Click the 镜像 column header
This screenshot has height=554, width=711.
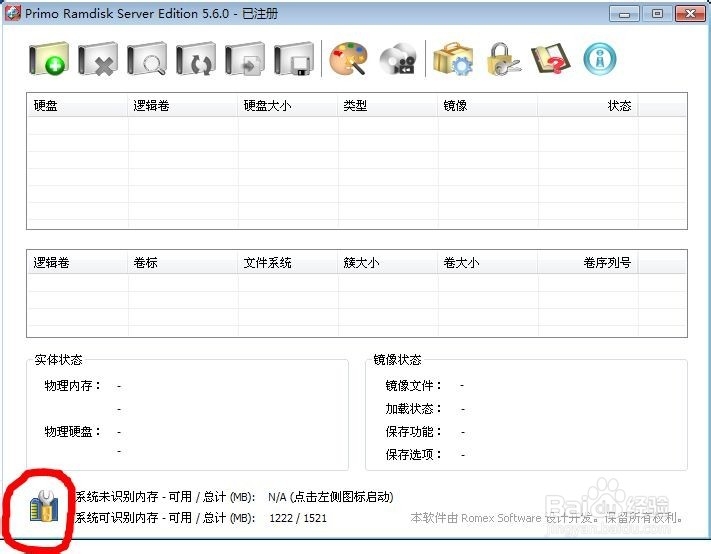[x=487, y=106]
